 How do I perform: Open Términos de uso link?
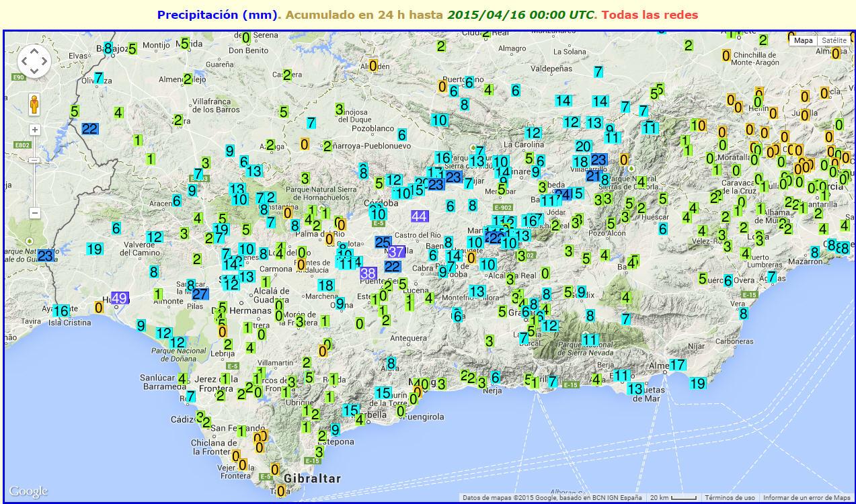[729, 498]
